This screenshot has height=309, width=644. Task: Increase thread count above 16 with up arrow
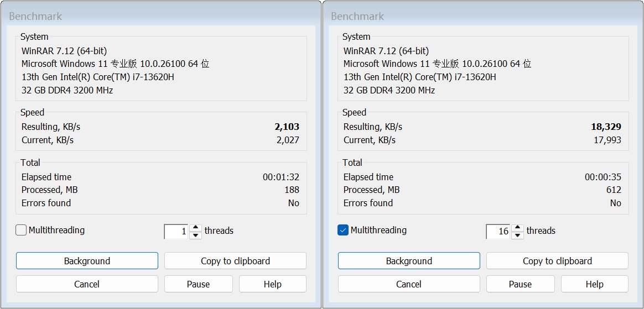tap(517, 227)
